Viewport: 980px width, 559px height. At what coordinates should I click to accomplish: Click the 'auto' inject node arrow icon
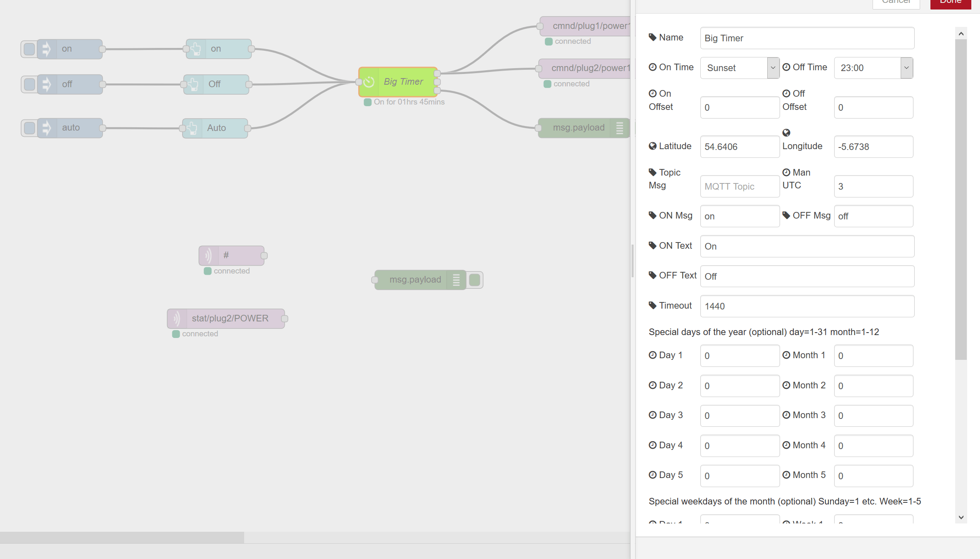(47, 128)
